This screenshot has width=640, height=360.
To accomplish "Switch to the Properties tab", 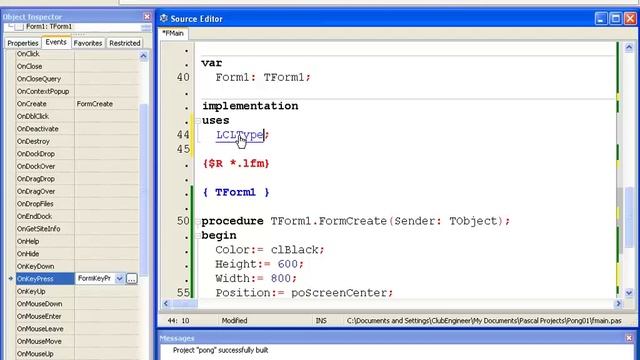I will click(23, 43).
